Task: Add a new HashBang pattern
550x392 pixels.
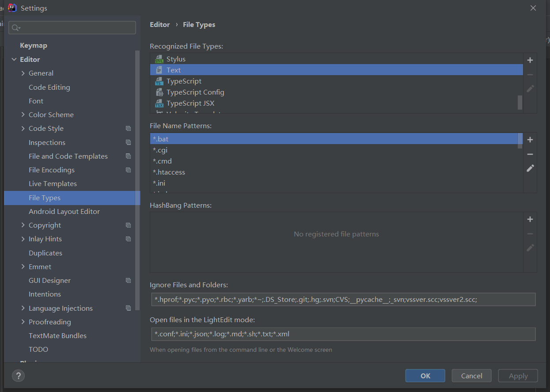Action: tap(530, 219)
